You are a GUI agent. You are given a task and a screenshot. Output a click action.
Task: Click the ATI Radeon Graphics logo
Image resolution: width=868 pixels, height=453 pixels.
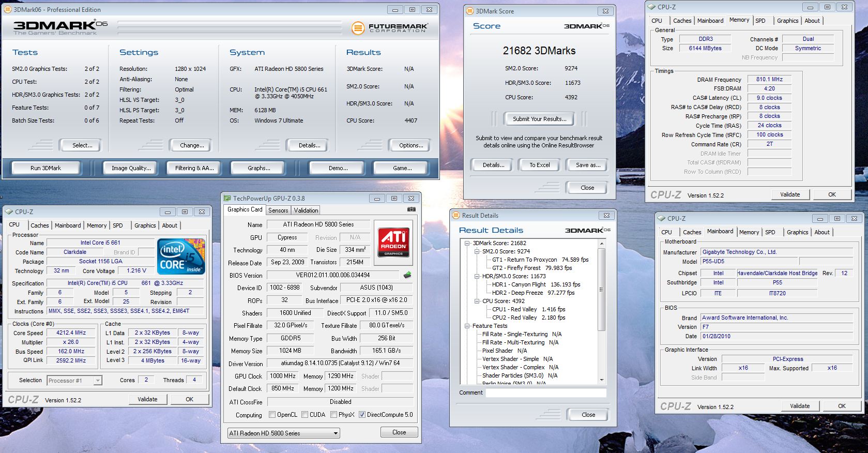point(393,242)
